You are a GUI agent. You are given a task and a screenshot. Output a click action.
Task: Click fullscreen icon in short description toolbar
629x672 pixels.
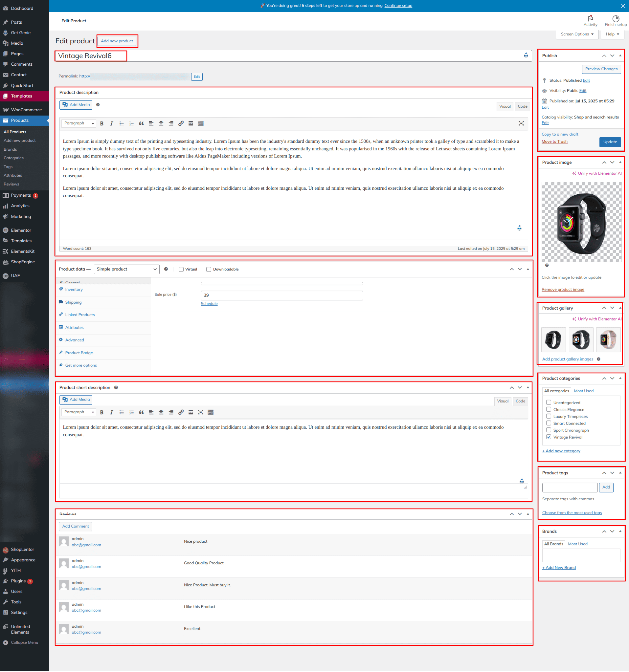pos(201,412)
